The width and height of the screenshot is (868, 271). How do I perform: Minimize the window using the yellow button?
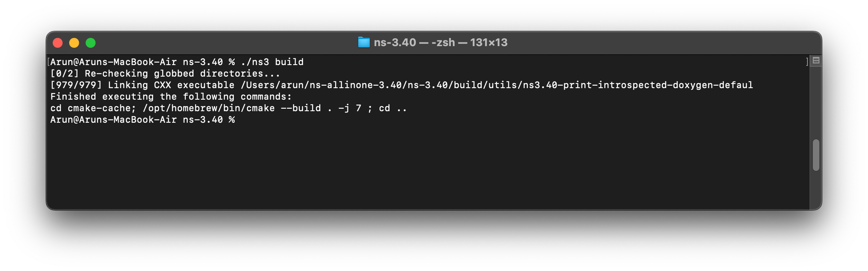tap(74, 43)
